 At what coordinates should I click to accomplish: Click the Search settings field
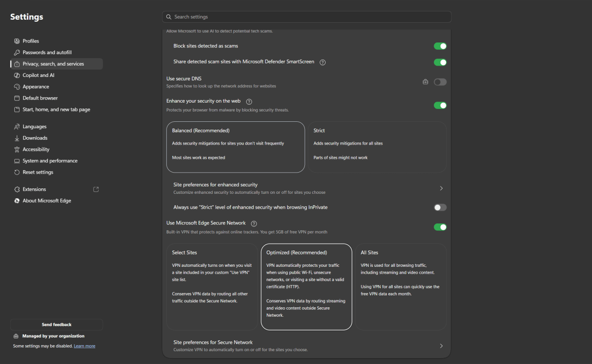tap(306, 17)
